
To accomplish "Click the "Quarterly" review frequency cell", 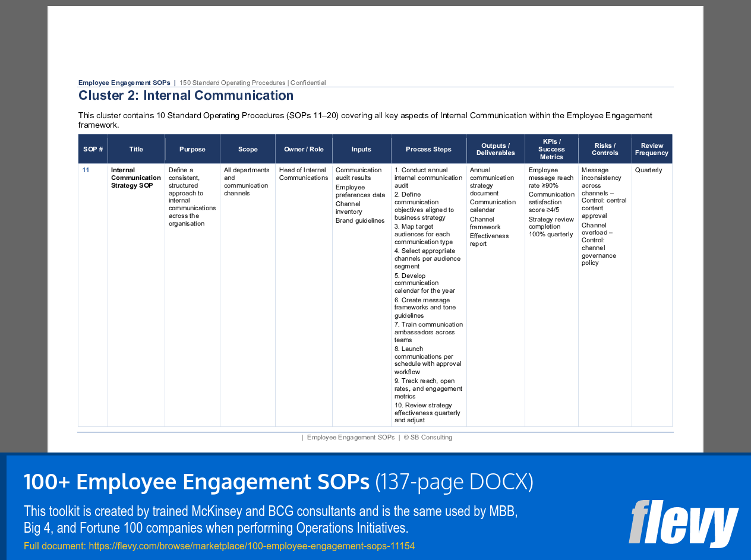I will pyautogui.click(x=648, y=170).
